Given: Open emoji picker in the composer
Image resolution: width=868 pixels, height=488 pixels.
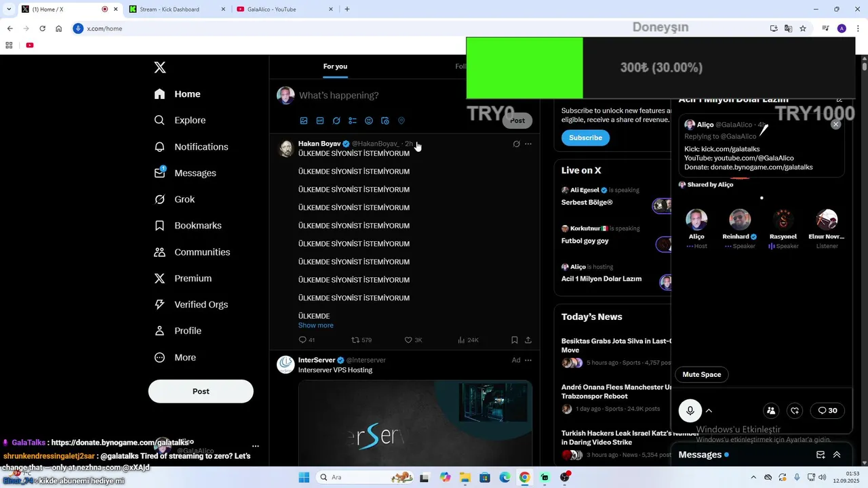Looking at the screenshot, I should click(x=369, y=121).
